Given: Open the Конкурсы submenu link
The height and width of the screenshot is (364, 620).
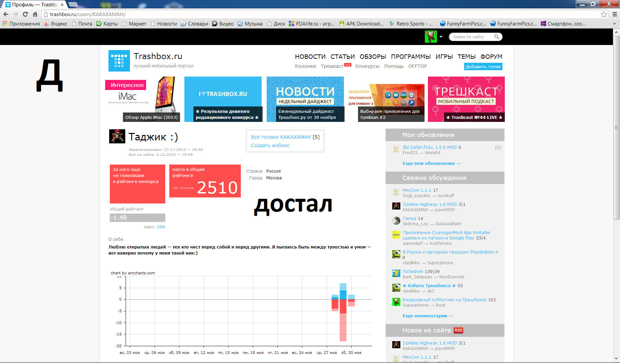Looking at the screenshot, I should pyautogui.click(x=367, y=66).
